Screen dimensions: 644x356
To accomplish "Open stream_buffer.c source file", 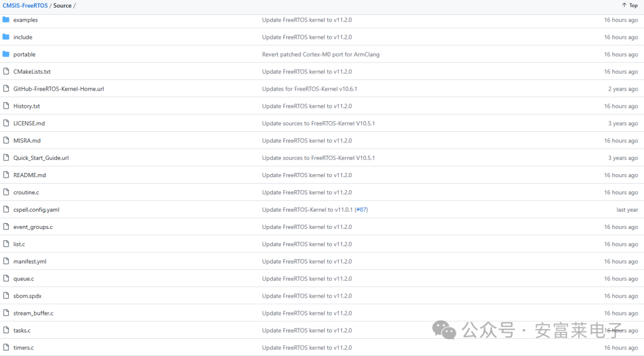I will click(33, 313).
